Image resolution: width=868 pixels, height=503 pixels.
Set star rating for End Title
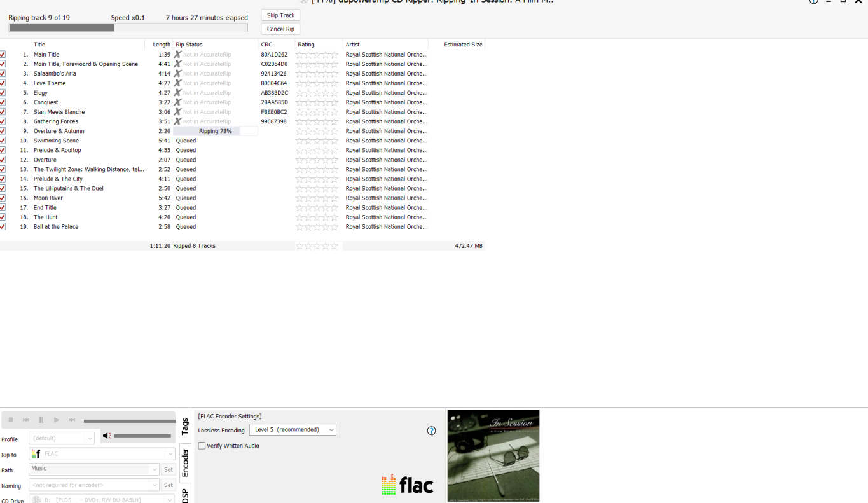[317, 207]
